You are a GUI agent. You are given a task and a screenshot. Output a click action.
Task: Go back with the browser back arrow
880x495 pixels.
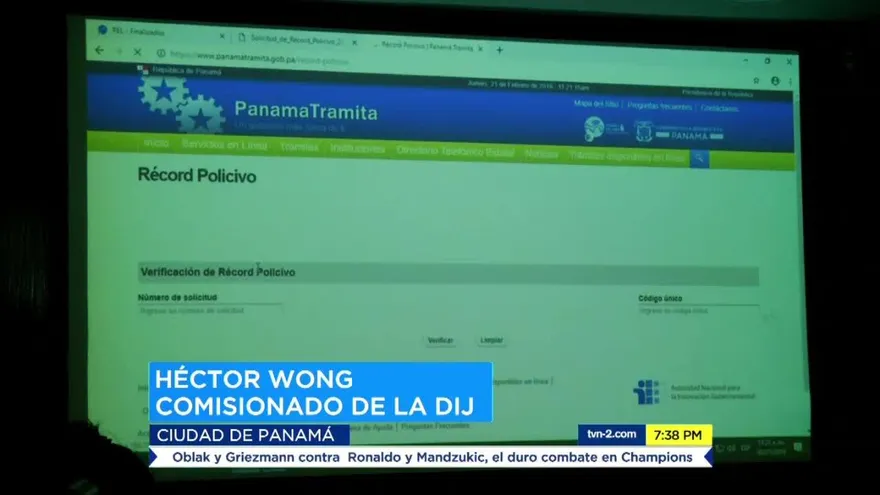click(99, 51)
